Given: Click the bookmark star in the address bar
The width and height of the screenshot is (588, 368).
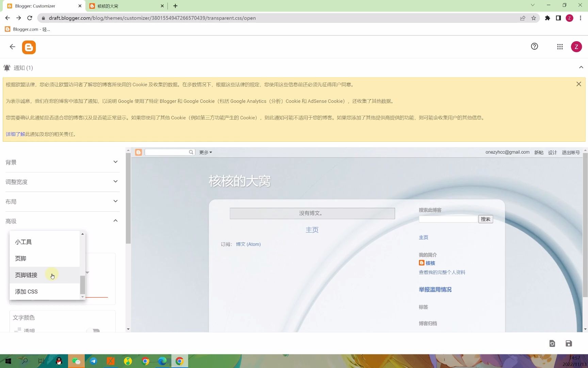Looking at the screenshot, I should point(534,18).
